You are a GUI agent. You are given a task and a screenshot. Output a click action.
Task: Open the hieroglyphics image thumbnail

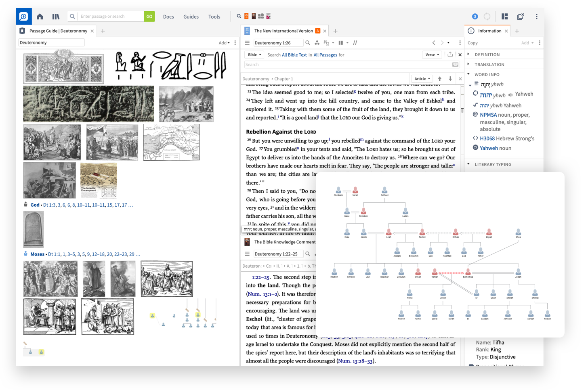(x=170, y=66)
